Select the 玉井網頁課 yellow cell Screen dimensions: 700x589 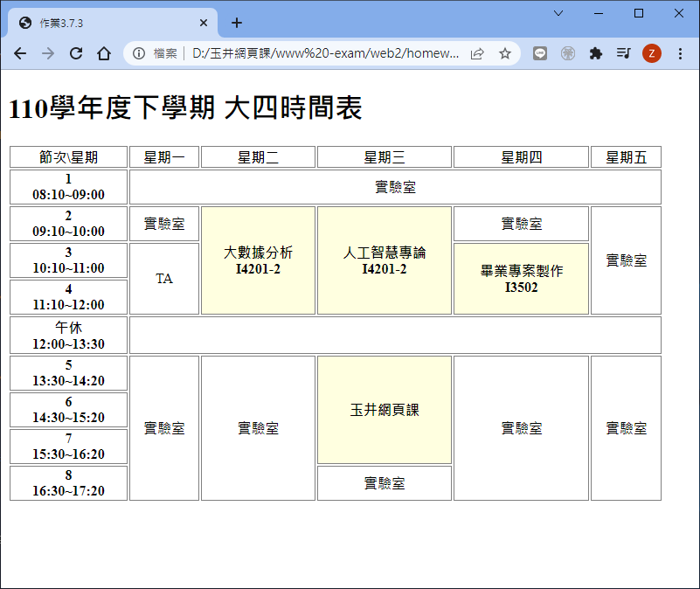click(385, 410)
